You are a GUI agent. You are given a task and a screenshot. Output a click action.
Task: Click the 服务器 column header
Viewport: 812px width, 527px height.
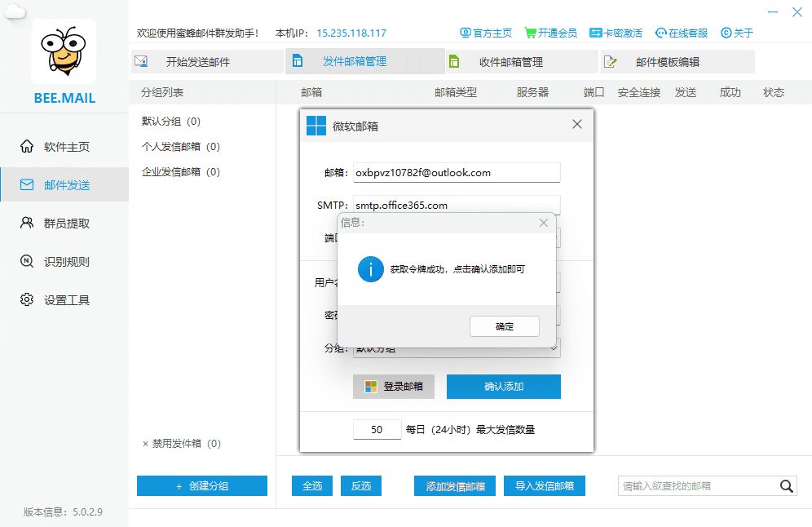click(532, 92)
